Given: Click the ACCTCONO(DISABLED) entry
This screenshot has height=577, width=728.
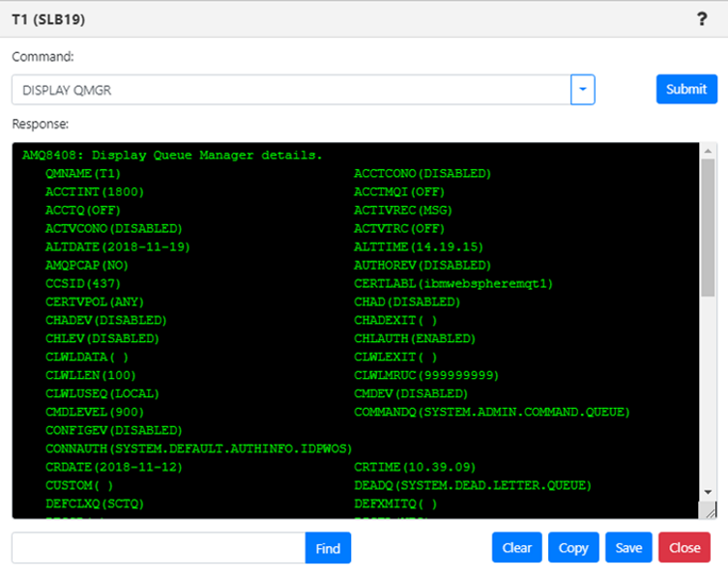Looking at the screenshot, I should (422, 174).
